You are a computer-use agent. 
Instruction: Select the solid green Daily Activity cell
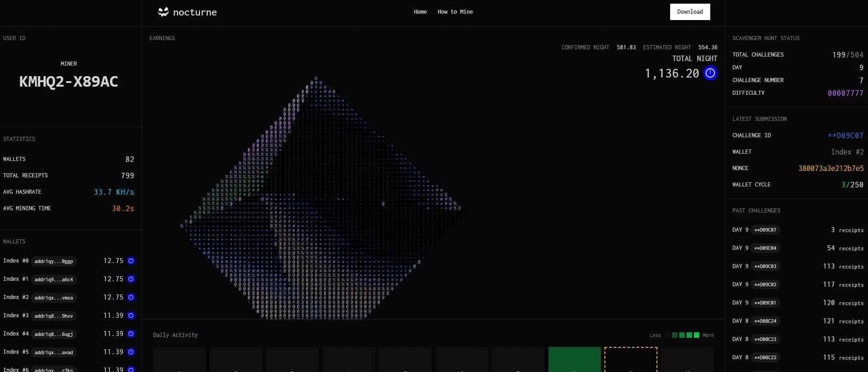574,359
